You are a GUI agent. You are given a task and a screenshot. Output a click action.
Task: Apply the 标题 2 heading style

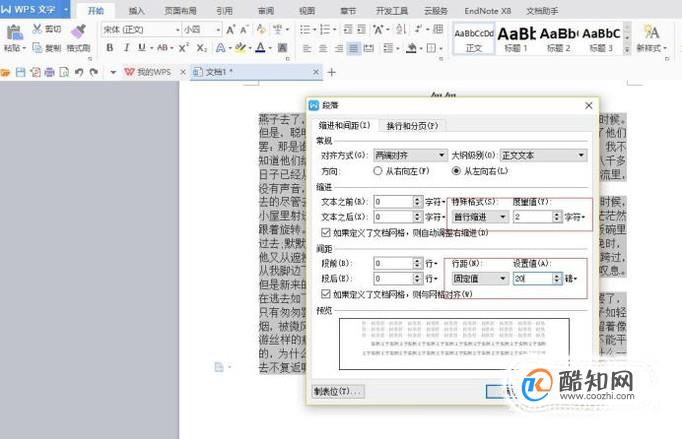click(x=558, y=39)
